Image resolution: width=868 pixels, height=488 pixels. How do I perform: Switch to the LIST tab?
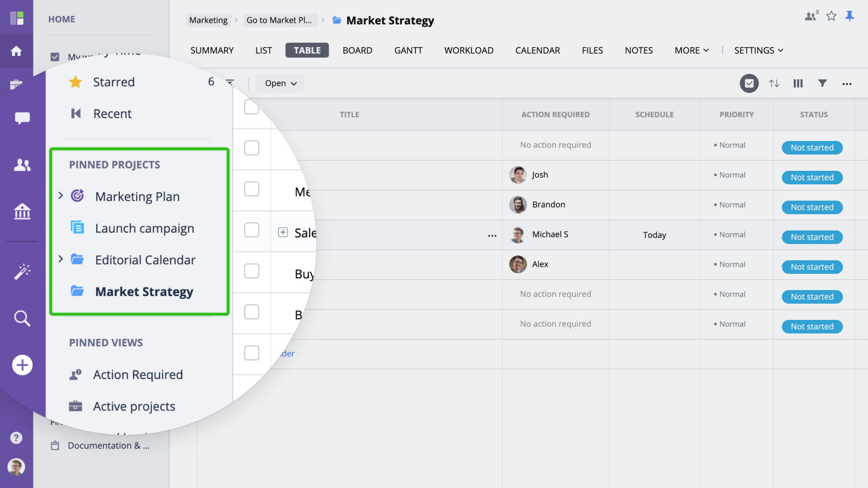pos(264,50)
